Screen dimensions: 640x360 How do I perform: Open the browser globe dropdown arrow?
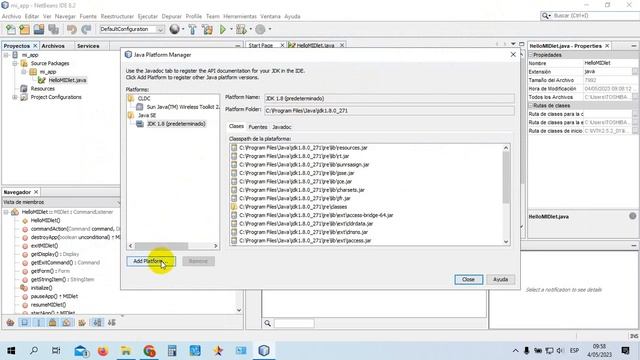coord(183,29)
